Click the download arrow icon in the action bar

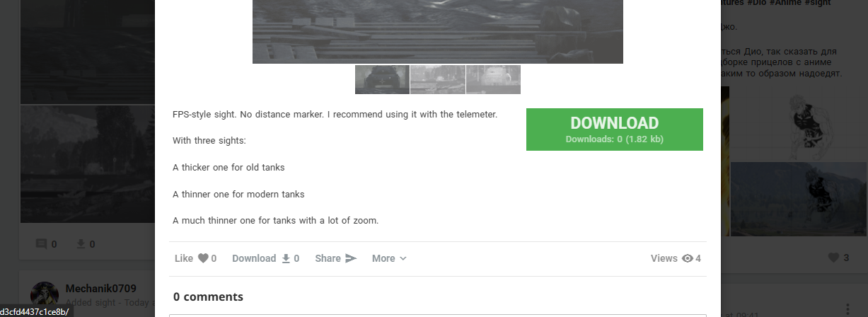click(286, 259)
